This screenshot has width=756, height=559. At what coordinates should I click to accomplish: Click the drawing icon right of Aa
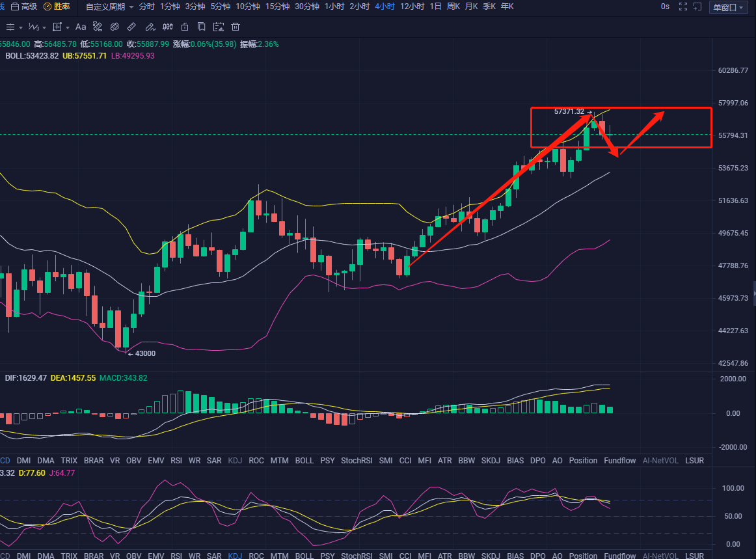point(98,27)
